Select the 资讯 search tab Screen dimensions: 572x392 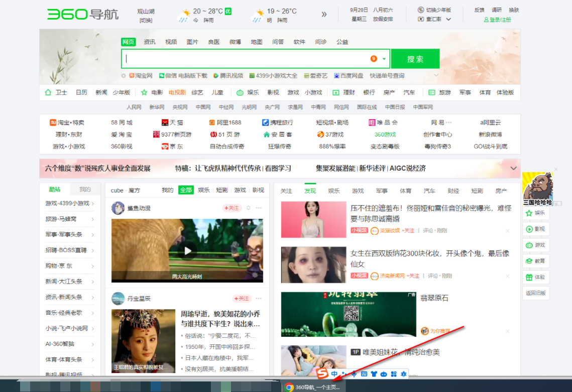149,42
